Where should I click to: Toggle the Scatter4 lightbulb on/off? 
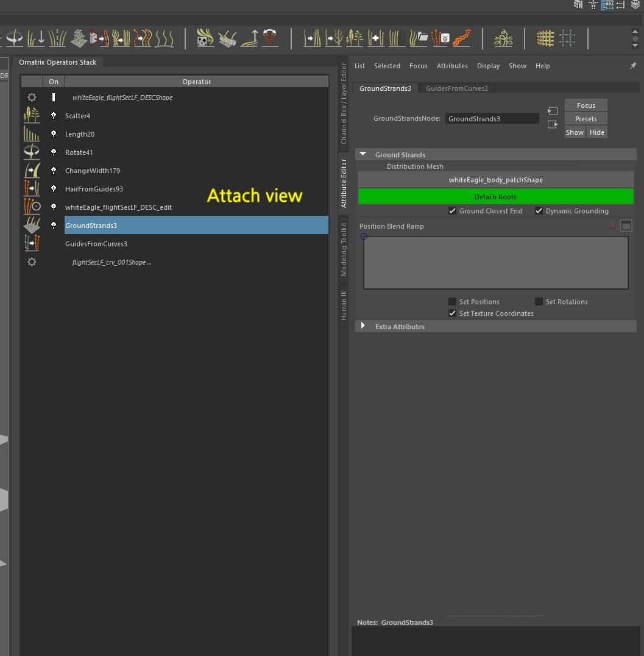[x=54, y=116]
